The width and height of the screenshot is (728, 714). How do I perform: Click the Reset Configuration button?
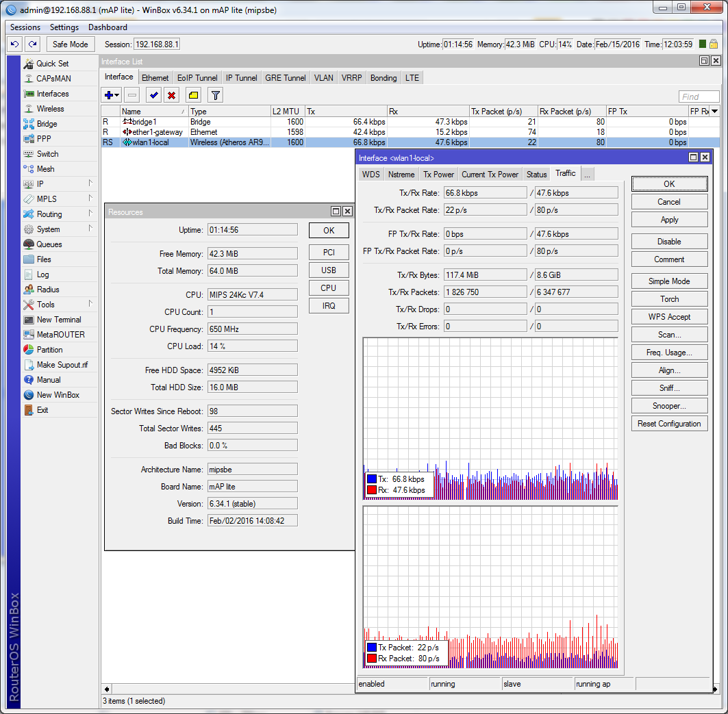(669, 424)
